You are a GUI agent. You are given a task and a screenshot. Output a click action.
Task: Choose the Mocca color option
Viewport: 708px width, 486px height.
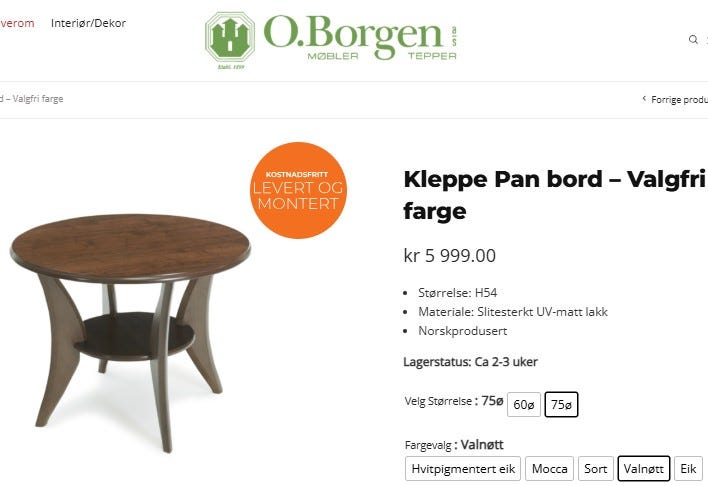point(550,468)
